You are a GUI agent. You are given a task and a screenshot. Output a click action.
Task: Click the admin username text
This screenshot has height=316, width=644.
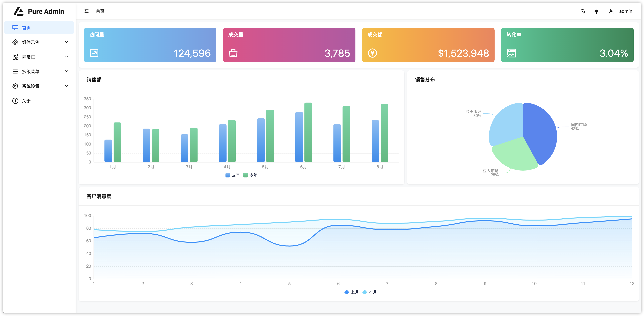(x=626, y=11)
